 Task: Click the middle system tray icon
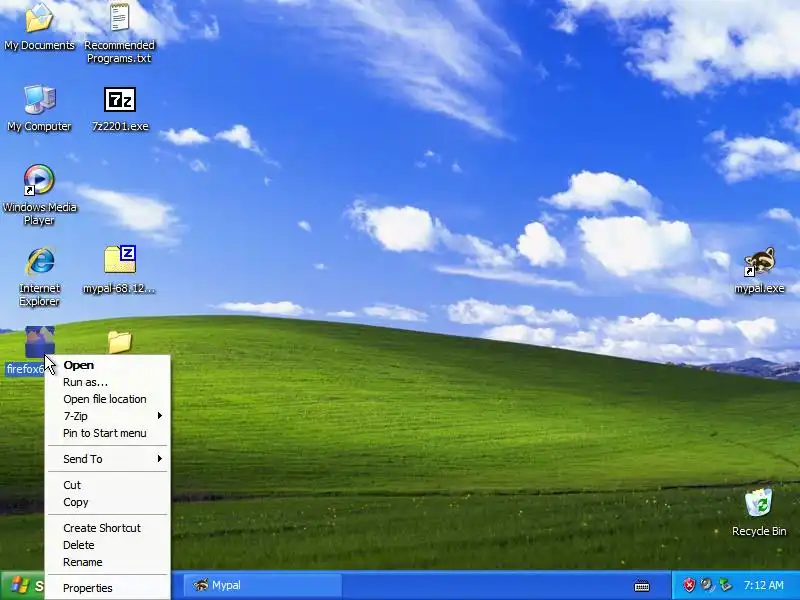tap(707, 585)
